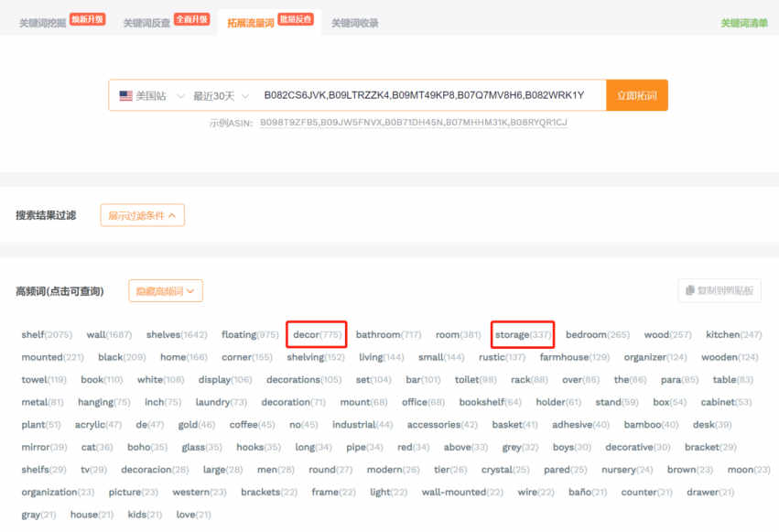Screen dimensions: 779x532
Task: Click high-frequency word wooden(124)
Action: tap(730, 357)
